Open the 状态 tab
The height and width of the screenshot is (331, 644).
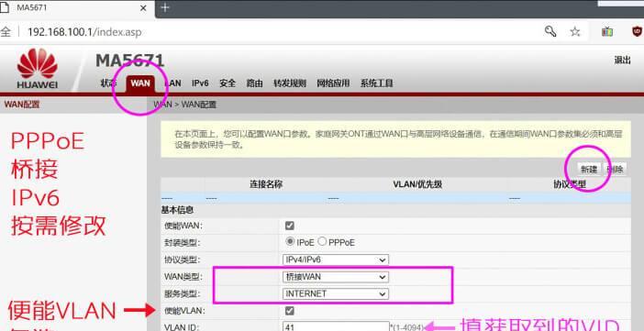(108, 83)
